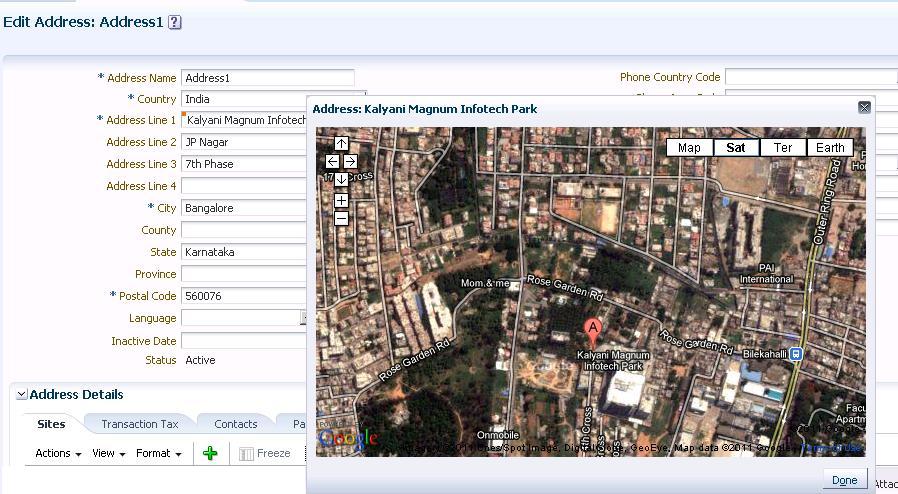Viewport: 898px width, 494px height.
Task: Click the Postal Code field 560076
Action: (x=244, y=296)
